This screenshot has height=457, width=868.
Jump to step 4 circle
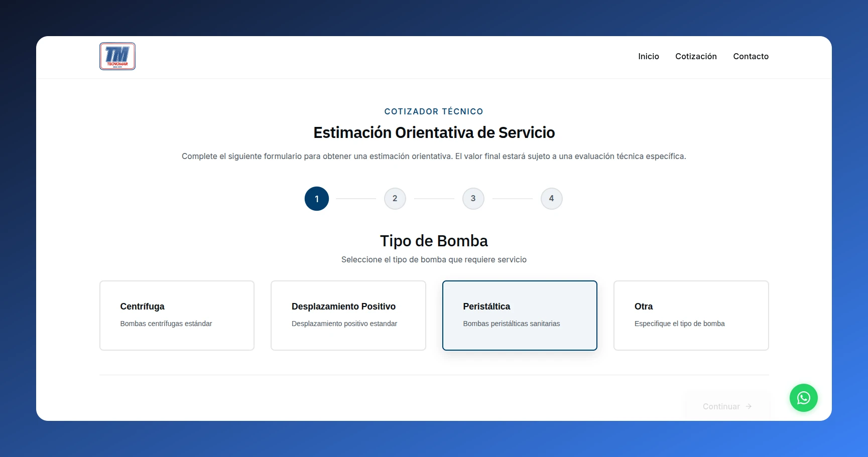(552, 199)
